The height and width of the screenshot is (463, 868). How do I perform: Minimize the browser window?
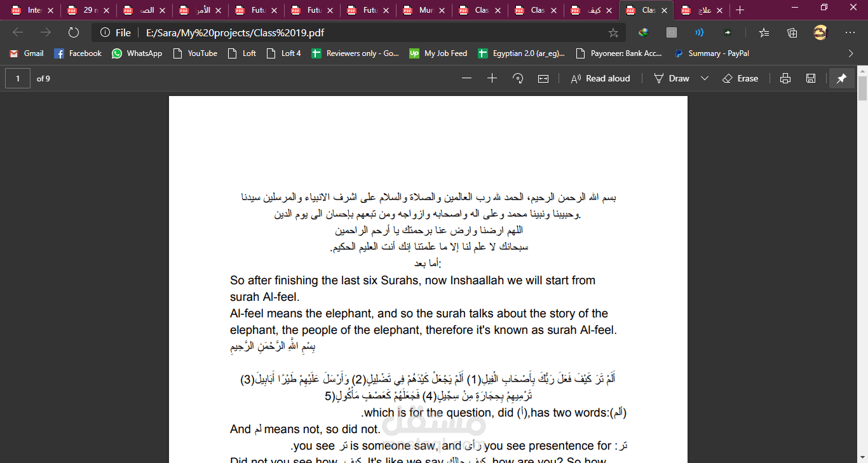tap(795, 8)
